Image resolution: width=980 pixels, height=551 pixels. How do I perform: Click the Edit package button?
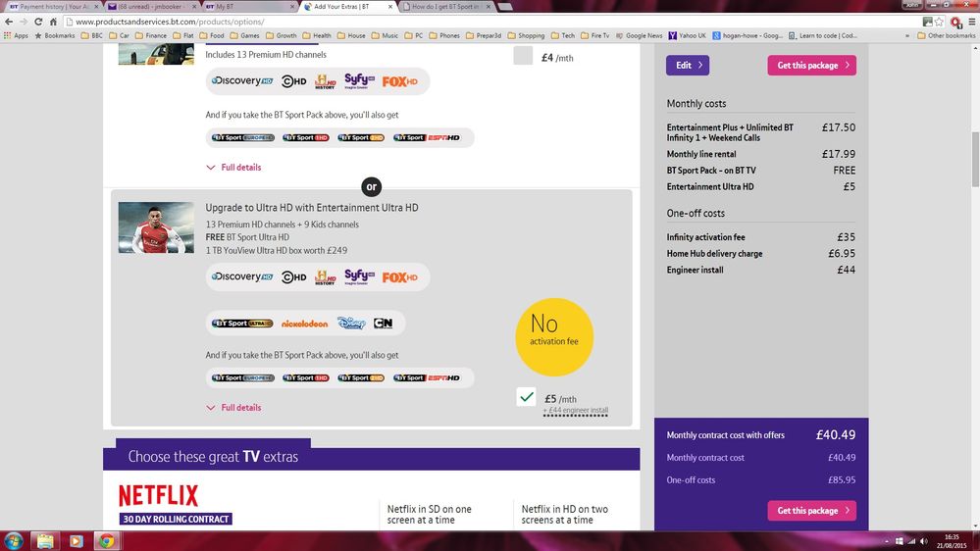coord(688,65)
